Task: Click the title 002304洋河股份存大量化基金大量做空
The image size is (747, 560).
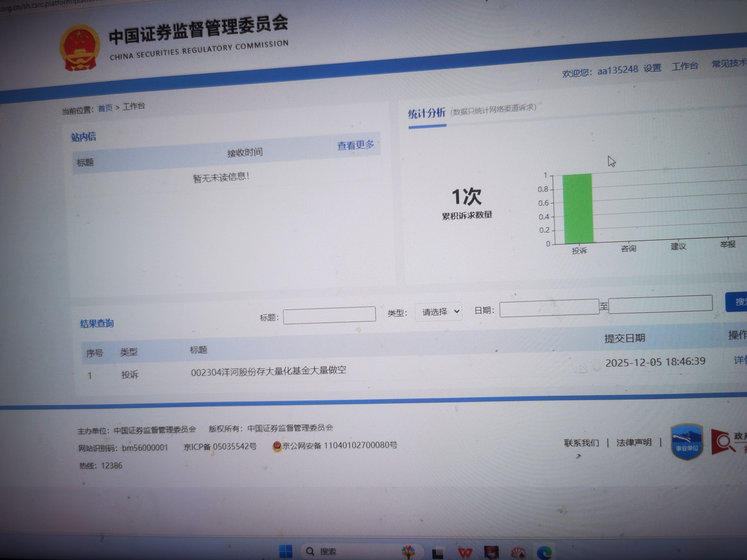Action: [x=269, y=371]
